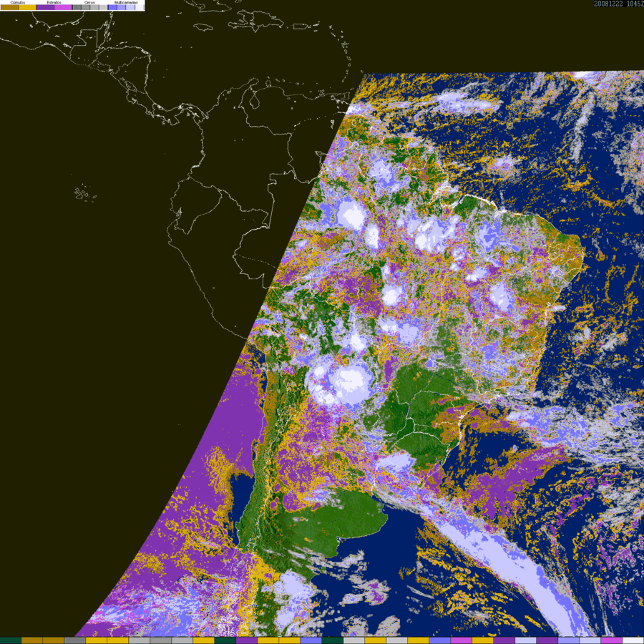Click the Cirros legend label
The width and height of the screenshot is (644, 644).
tap(89, 2)
